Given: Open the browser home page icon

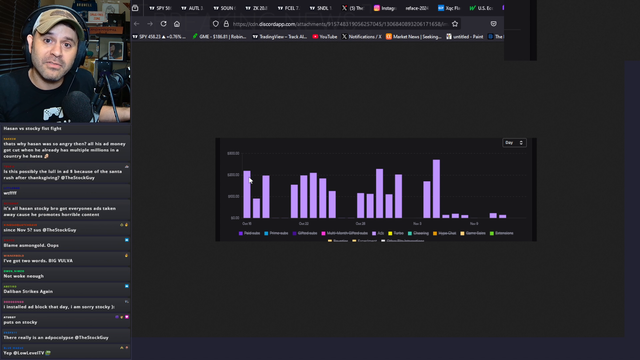Looking at the screenshot, I should [x=177, y=24].
